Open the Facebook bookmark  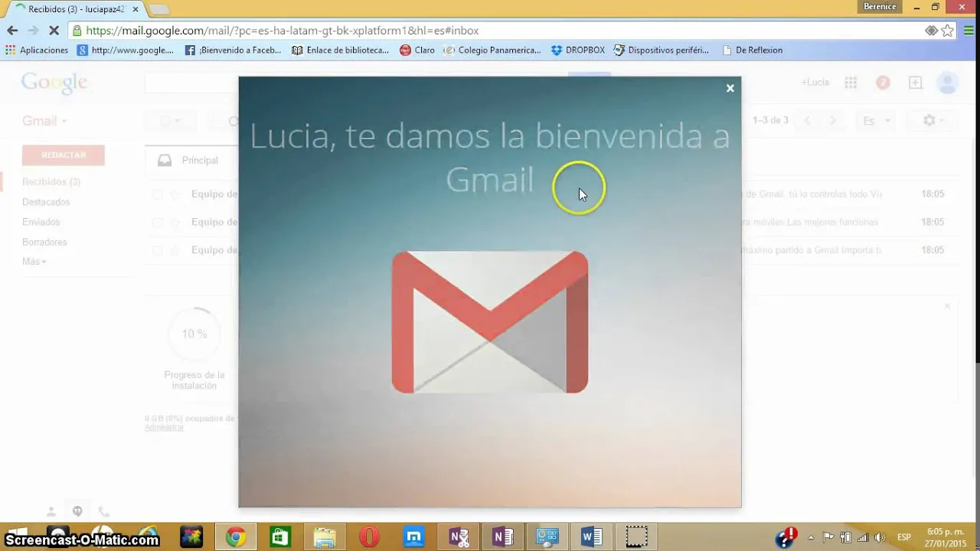[233, 50]
